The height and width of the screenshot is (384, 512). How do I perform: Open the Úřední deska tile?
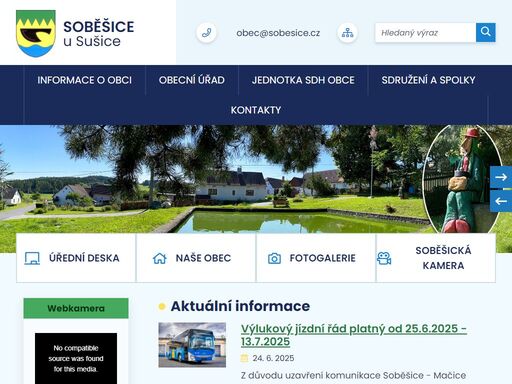(x=76, y=258)
